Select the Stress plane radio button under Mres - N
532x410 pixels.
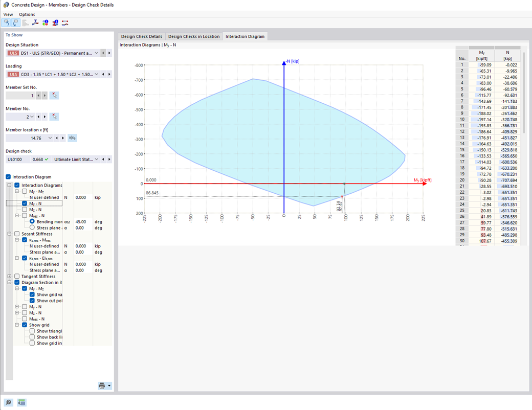(x=32, y=228)
